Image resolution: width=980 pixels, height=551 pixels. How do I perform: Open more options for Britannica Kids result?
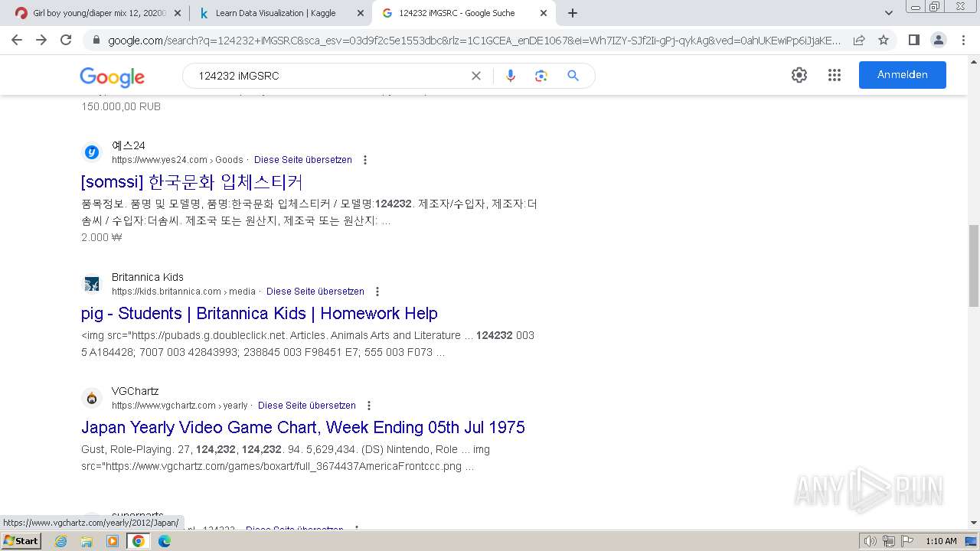pos(377,292)
